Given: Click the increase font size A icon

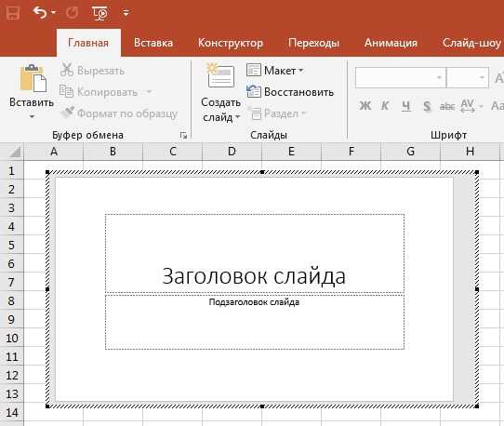Looking at the screenshot, I should click(498, 78).
